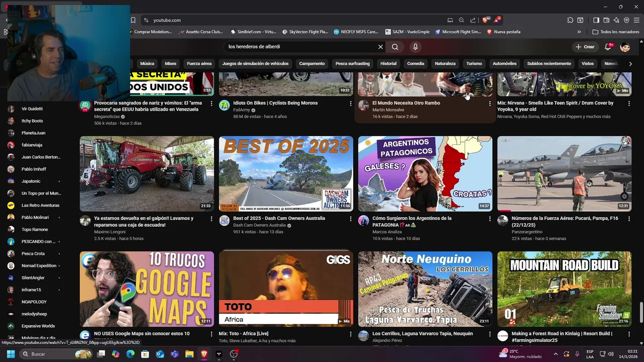
Task: Open Microsoft Edge from taskbar
Action: [130, 354]
